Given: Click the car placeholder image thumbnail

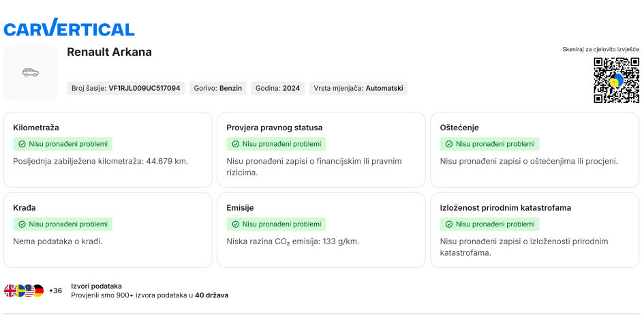Looking at the screenshot, I should [31, 72].
